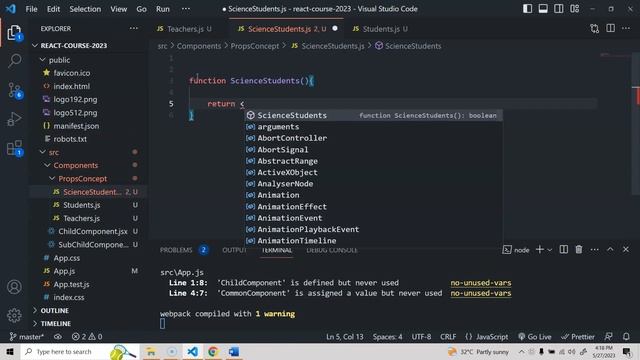Open the Selection menu

coord(85,9)
